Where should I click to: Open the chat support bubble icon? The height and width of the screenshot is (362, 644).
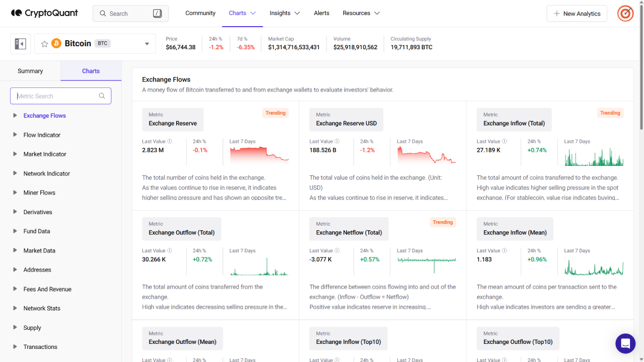point(625,343)
